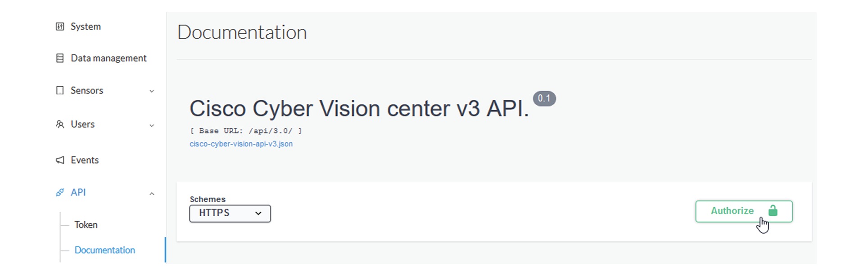Click the Events megaphone icon
This screenshot has height=276, width=868.
pyautogui.click(x=60, y=160)
